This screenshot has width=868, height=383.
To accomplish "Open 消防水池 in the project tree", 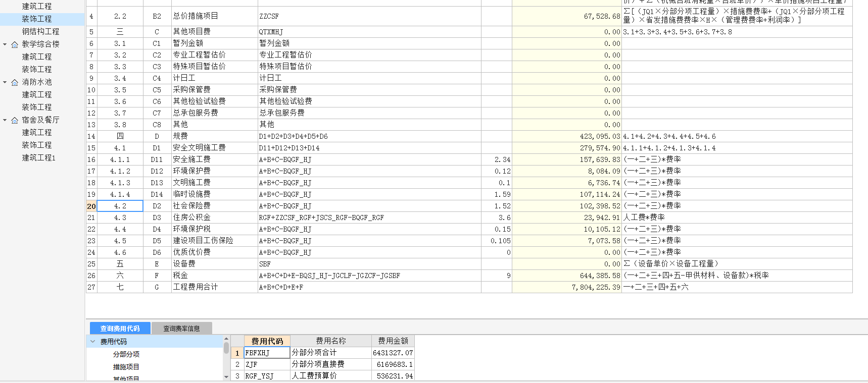I will click(36, 82).
